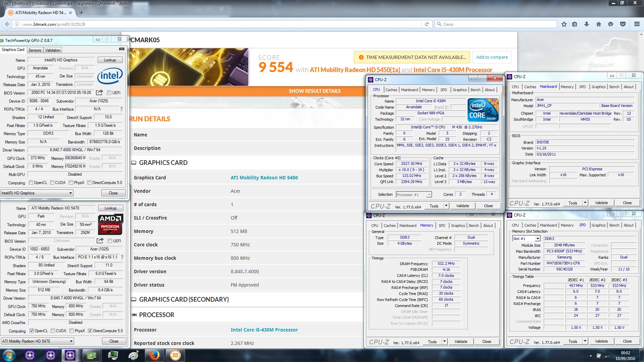Click the PCI-E bus interface help question mark

(122, 257)
